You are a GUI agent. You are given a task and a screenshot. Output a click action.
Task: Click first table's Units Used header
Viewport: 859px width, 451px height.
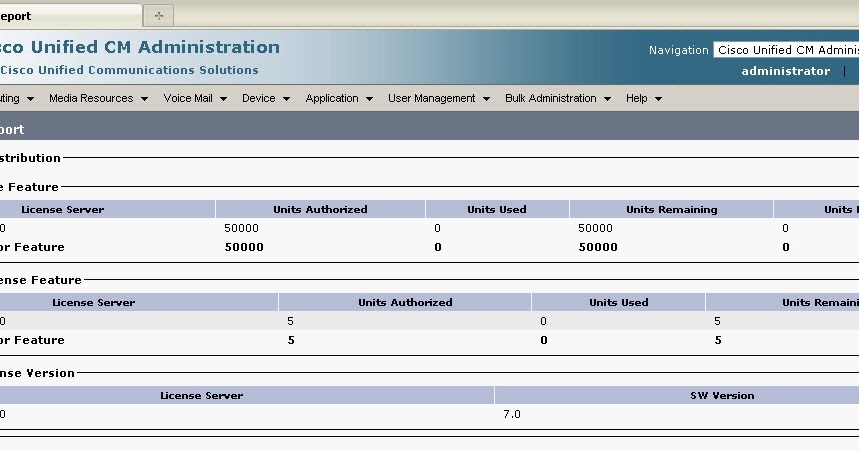click(x=497, y=209)
